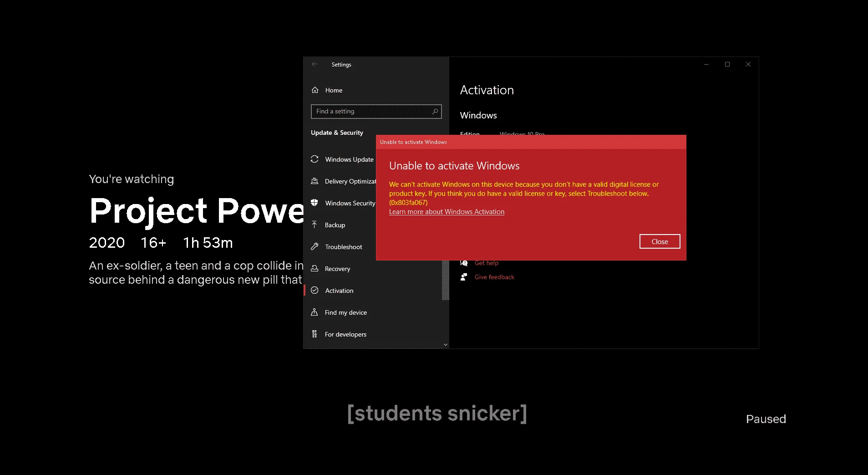Click the Give feedback person icon

[464, 277]
